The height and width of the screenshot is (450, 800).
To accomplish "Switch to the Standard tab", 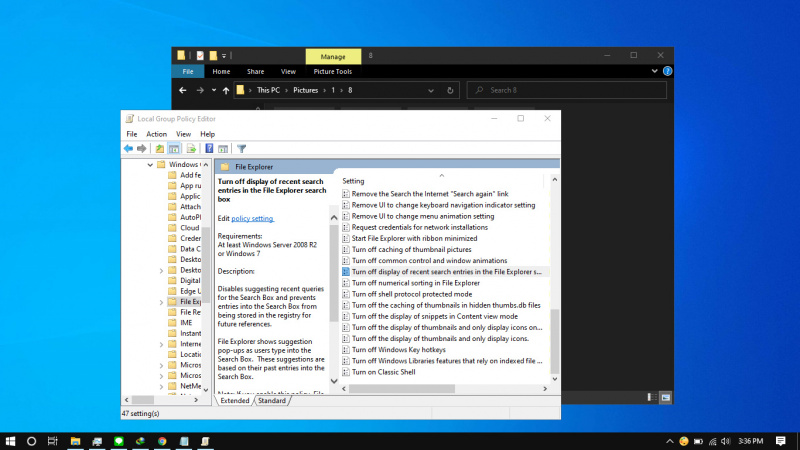I will pos(271,401).
